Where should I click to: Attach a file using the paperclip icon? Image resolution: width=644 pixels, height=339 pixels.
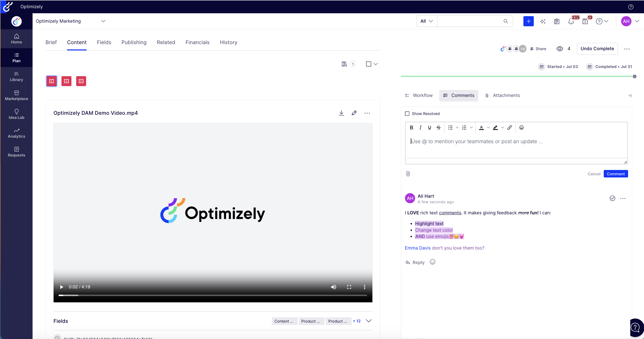408,174
